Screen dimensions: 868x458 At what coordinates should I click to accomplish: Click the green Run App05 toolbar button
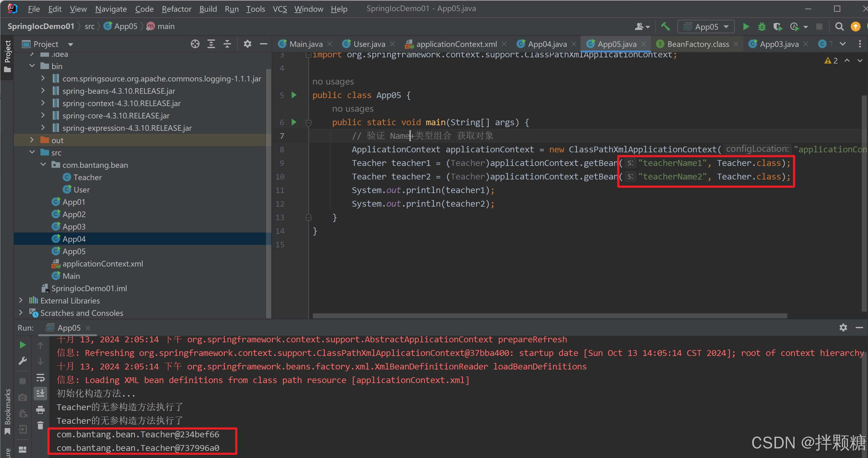click(x=746, y=27)
